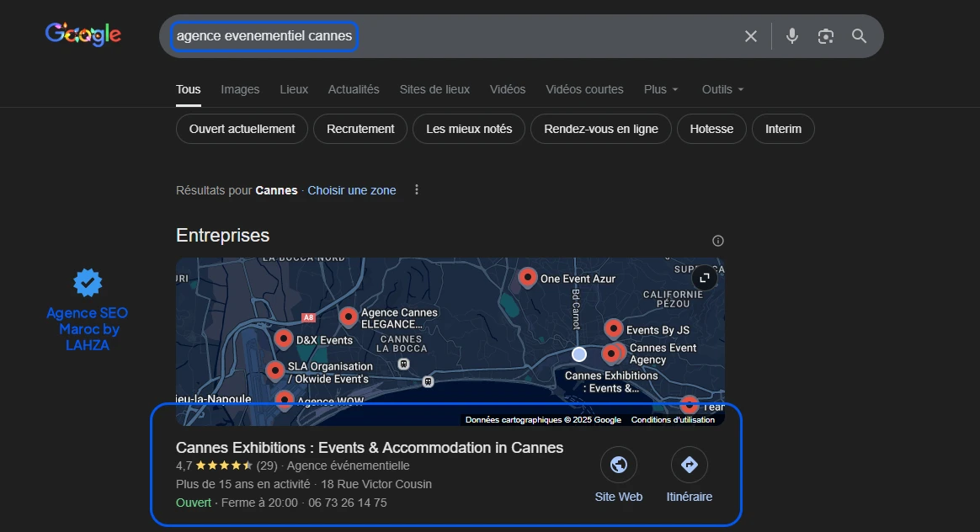Click the One Event Azur map pin

click(x=528, y=277)
